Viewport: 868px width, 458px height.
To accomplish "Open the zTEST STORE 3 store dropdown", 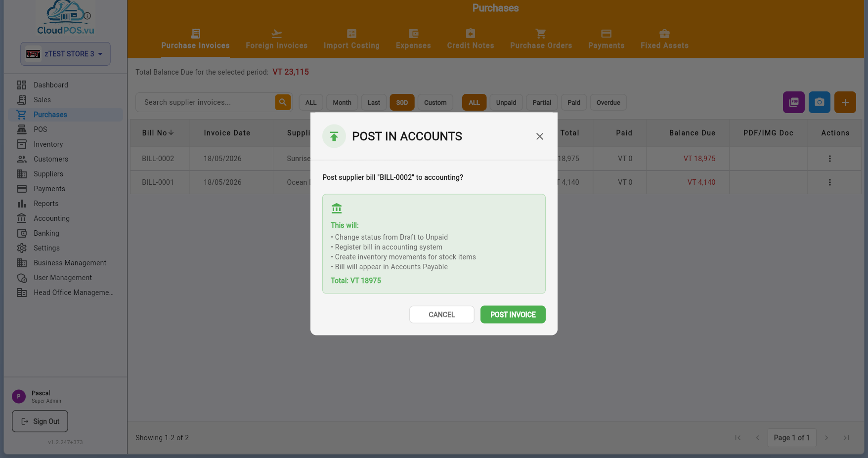I will tap(65, 54).
